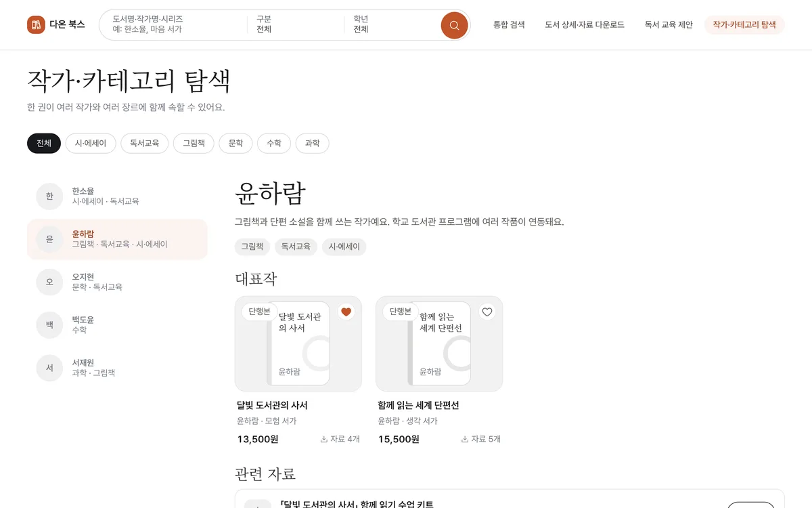Select the 오 avatar for 오지현
This screenshot has width=812, height=508.
coord(49,282)
